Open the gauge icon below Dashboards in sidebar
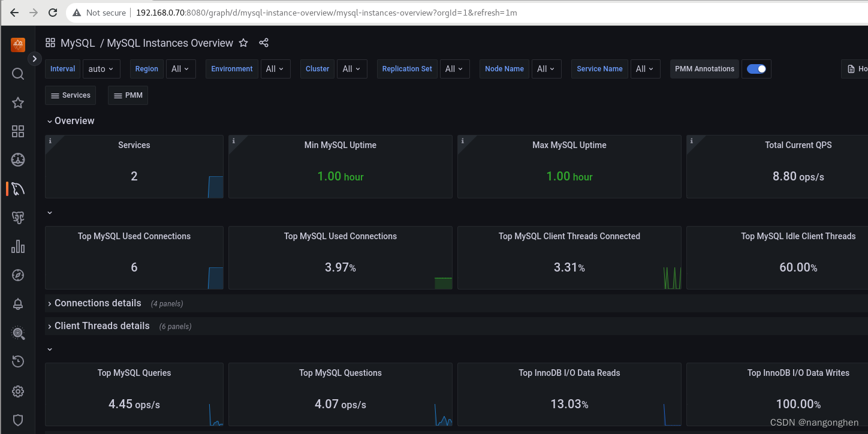 tap(18, 160)
